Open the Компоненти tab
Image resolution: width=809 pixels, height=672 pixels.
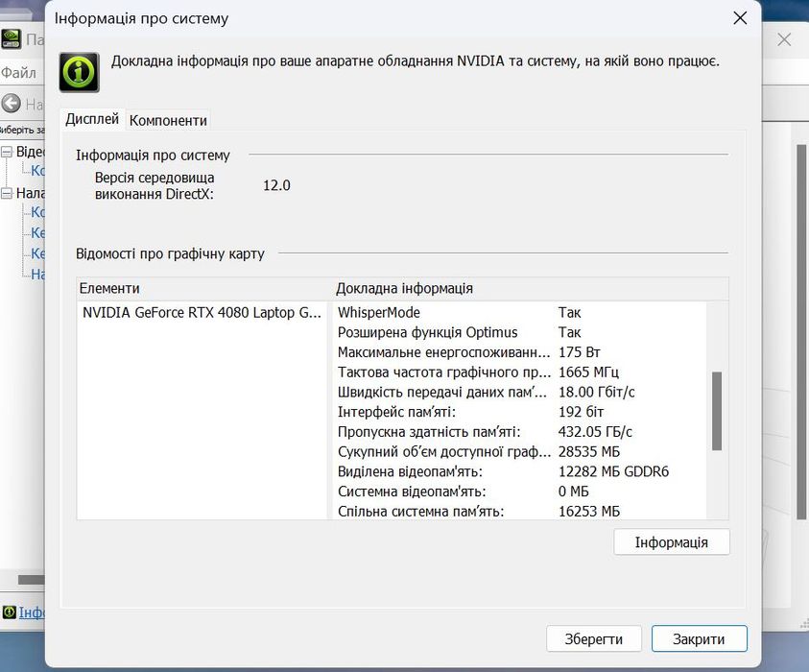tap(168, 120)
